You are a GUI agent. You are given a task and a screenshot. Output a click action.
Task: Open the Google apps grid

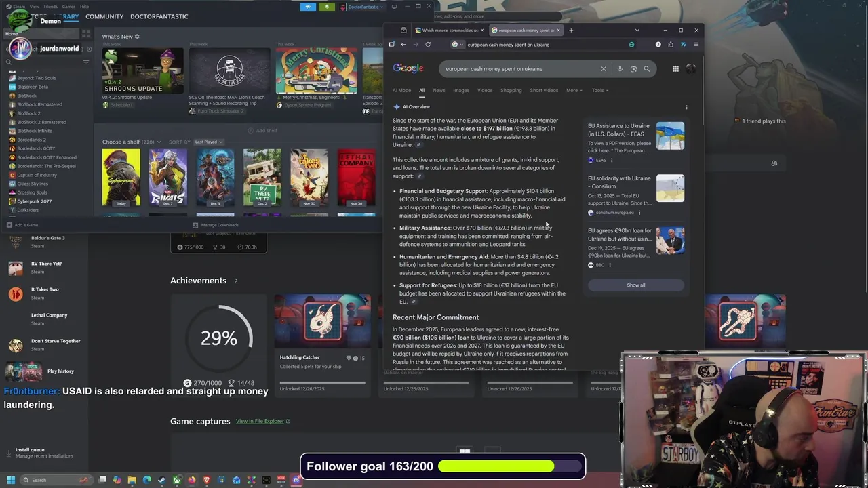point(675,69)
